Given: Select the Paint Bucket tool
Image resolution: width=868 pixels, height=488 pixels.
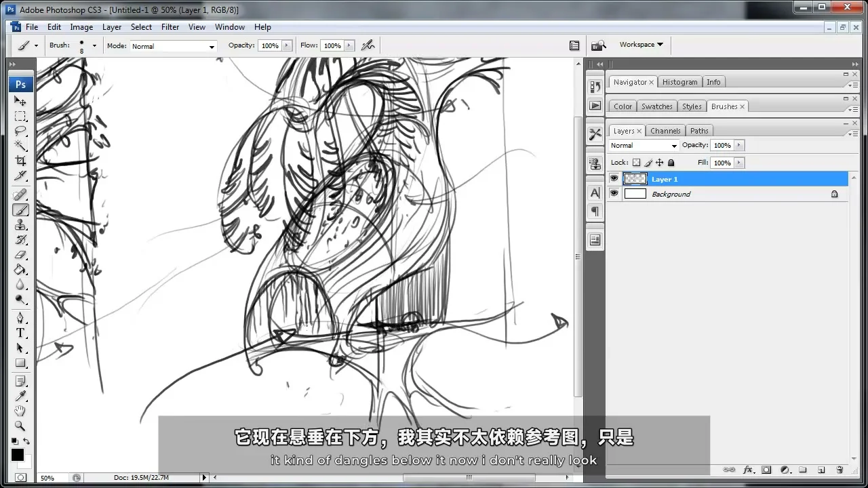Looking at the screenshot, I should tap(20, 270).
